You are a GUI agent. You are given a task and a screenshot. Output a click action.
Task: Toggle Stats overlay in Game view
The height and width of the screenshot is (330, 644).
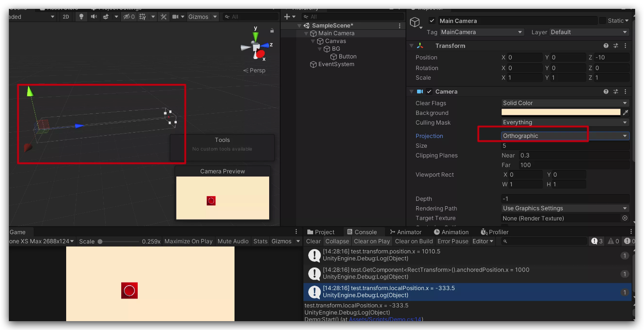pyautogui.click(x=260, y=241)
